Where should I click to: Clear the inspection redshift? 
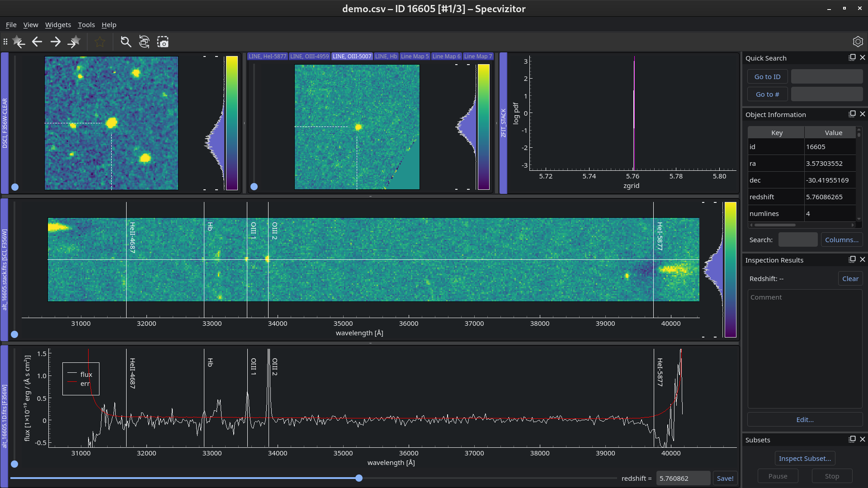point(850,279)
